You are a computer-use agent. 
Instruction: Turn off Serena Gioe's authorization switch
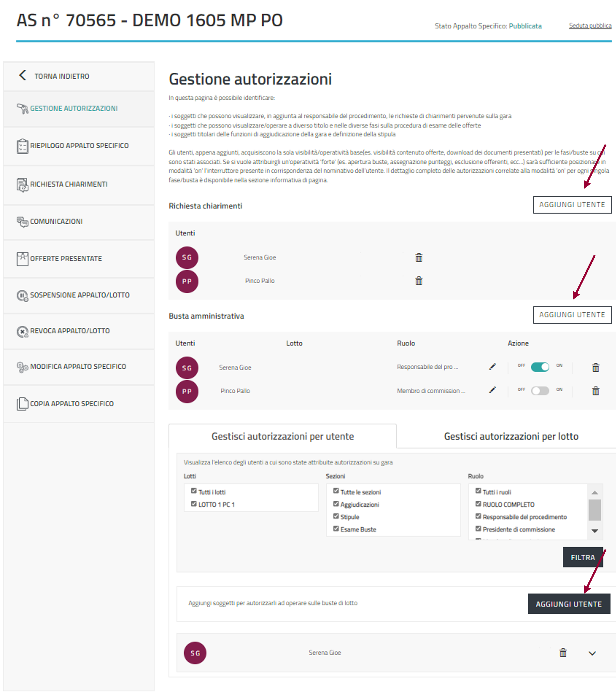click(x=540, y=367)
